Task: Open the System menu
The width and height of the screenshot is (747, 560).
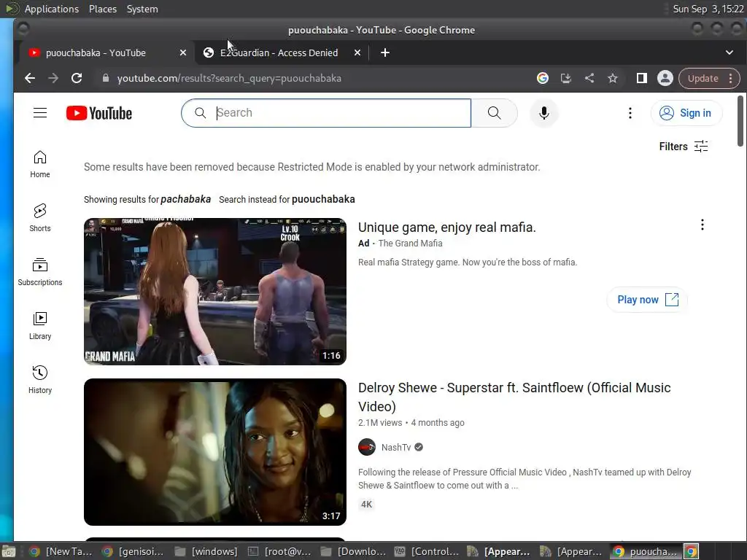Action: (x=142, y=9)
